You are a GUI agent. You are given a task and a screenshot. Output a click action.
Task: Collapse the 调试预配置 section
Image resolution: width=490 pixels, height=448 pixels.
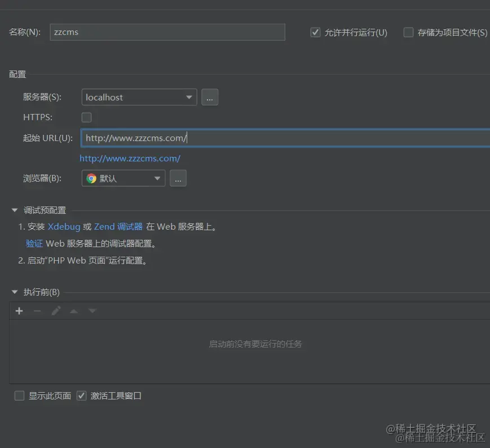(x=14, y=210)
